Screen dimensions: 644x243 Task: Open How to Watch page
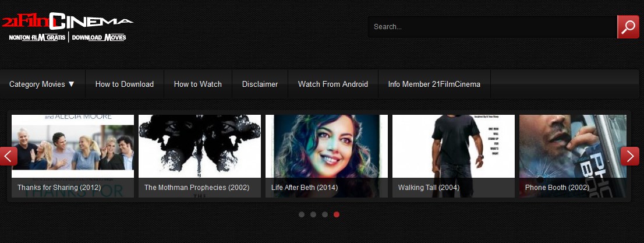click(x=198, y=84)
